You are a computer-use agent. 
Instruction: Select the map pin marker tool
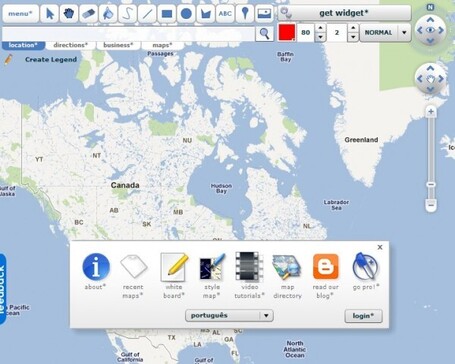tap(245, 14)
